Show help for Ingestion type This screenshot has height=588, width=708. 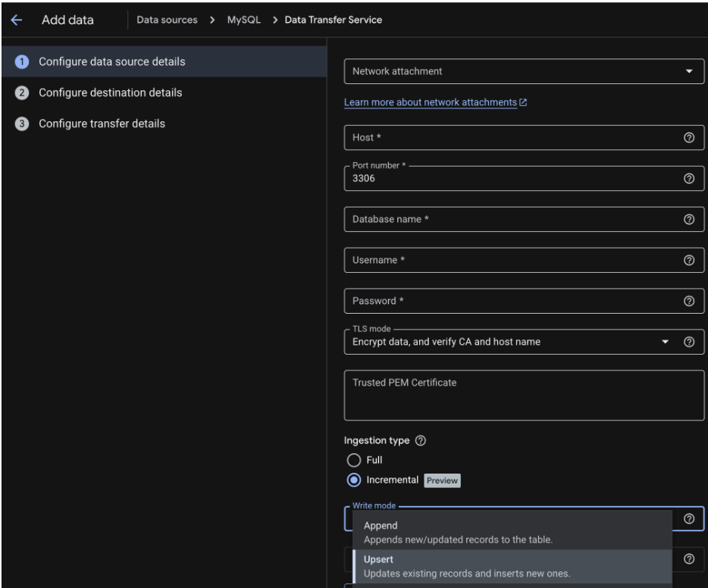pos(421,440)
